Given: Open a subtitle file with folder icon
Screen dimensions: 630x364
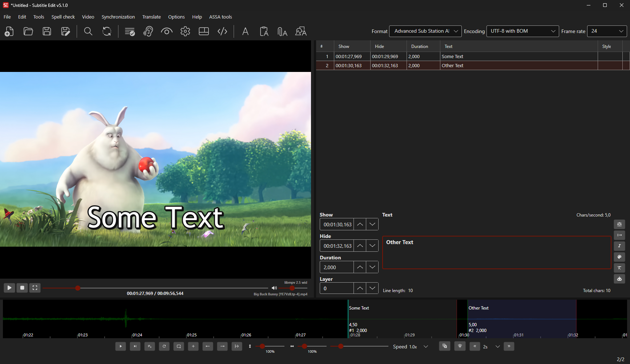Looking at the screenshot, I should pyautogui.click(x=28, y=32).
